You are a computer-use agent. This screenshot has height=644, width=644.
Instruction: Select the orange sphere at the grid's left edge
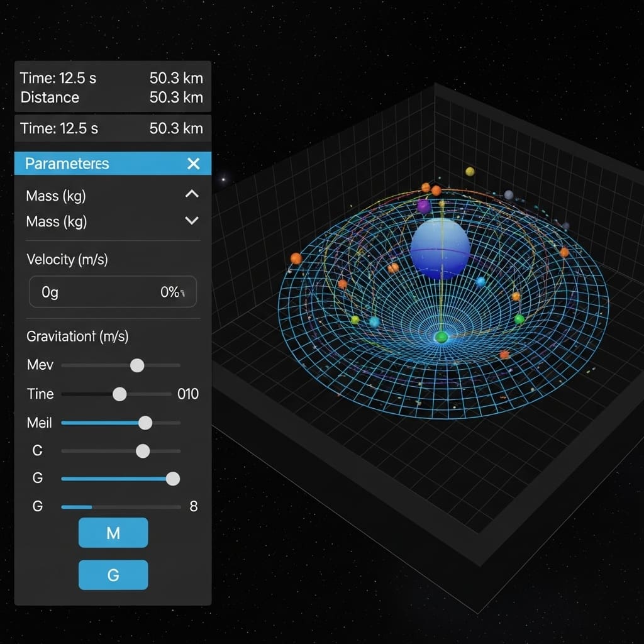(296, 258)
